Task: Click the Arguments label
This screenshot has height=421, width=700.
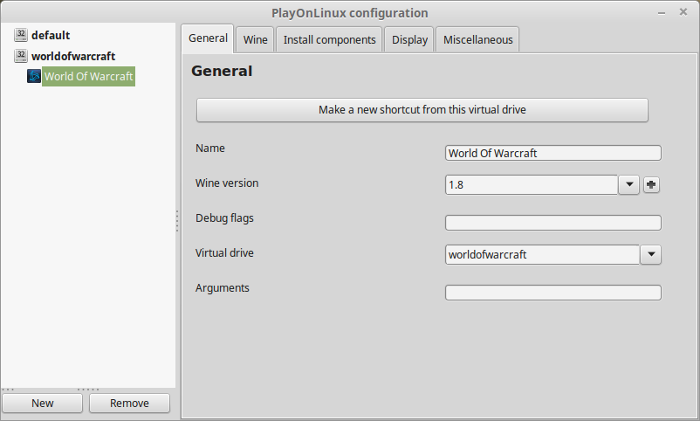Action: pyautogui.click(x=222, y=288)
